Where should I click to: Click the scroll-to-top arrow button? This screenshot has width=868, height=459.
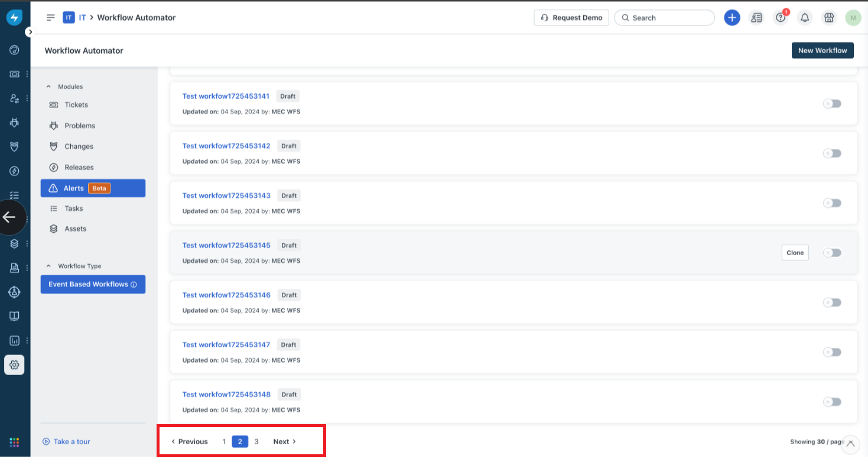[x=851, y=443]
